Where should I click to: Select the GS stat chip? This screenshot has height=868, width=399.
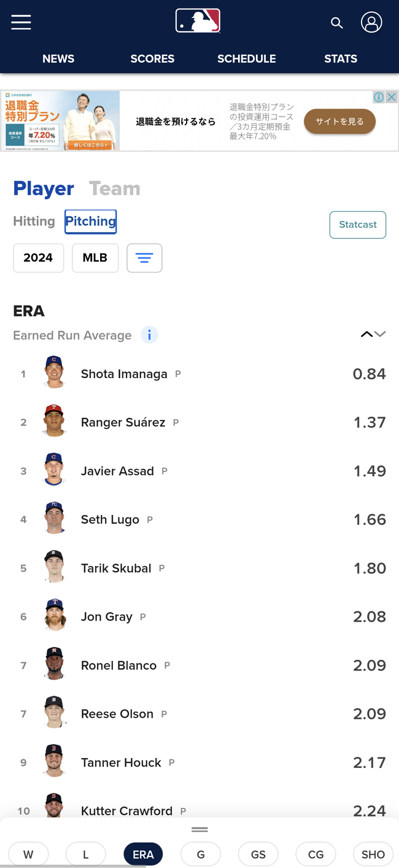(258, 854)
